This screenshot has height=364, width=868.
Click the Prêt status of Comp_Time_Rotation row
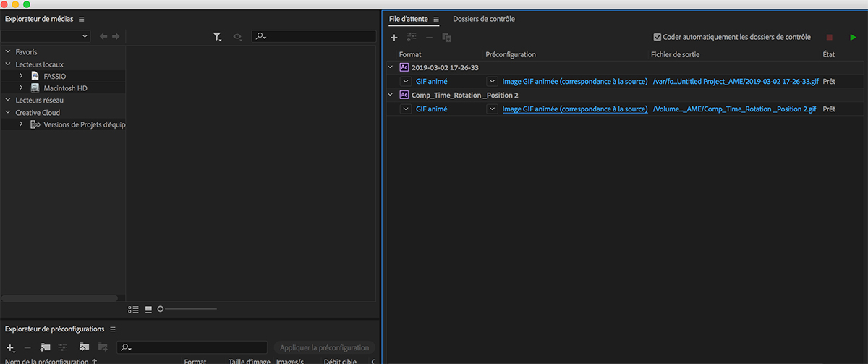pyautogui.click(x=829, y=109)
